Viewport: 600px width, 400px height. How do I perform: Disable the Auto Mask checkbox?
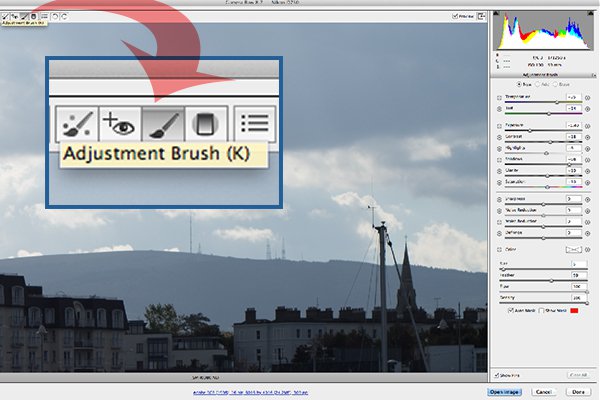pos(510,310)
